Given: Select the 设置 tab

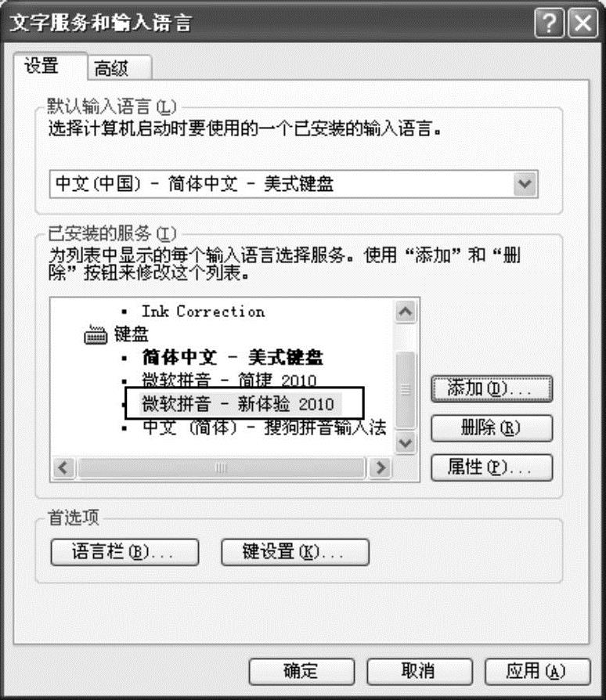Looking at the screenshot, I should point(50,66).
